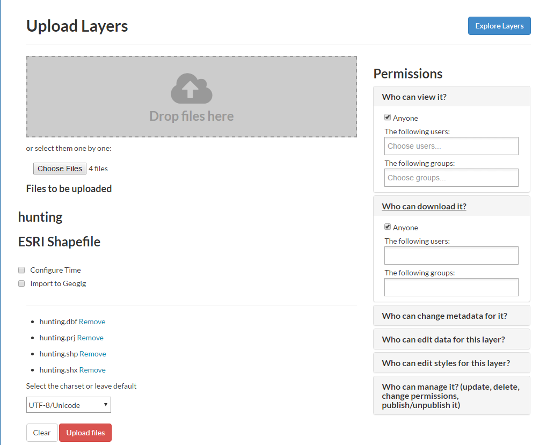The image size is (554, 445).
Task: Uncheck Anyone under Who can download it
Action: [387, 227]
